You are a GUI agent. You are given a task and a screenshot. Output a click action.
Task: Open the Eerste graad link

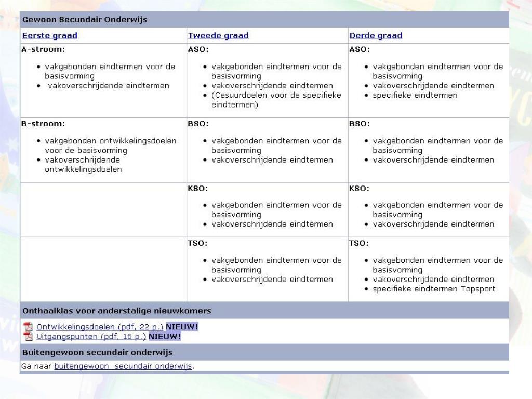click(x=50, y=36)
